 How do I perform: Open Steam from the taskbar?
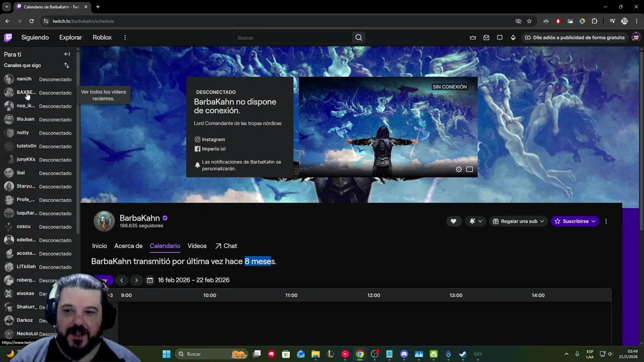click(463, 354)
